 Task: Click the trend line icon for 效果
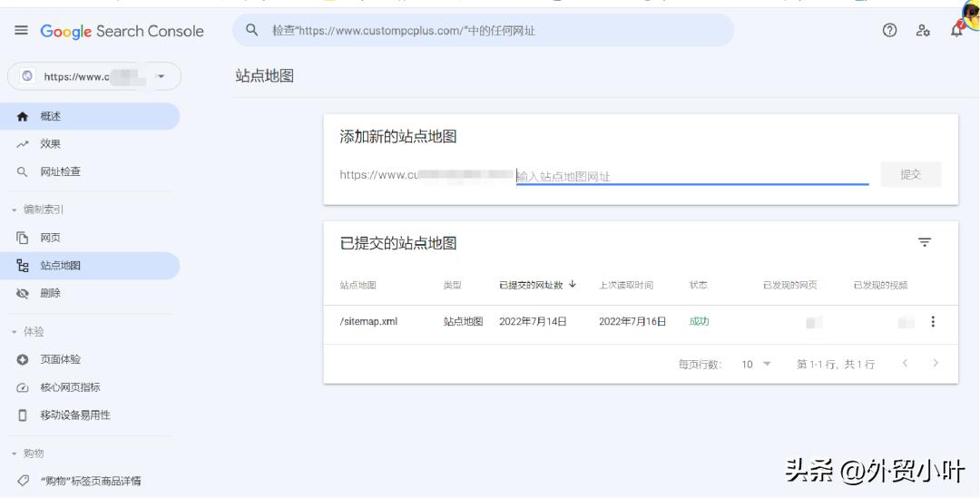(23, 144)
